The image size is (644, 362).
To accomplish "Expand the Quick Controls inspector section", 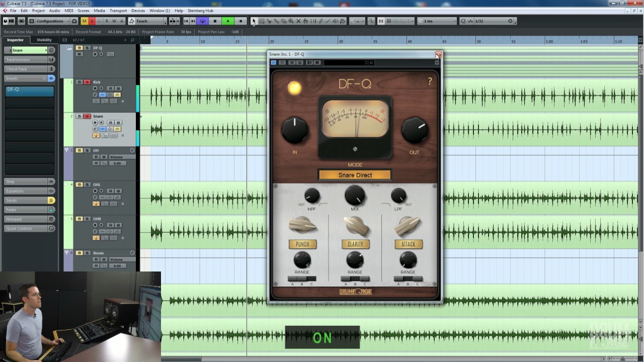I will 30,229.
